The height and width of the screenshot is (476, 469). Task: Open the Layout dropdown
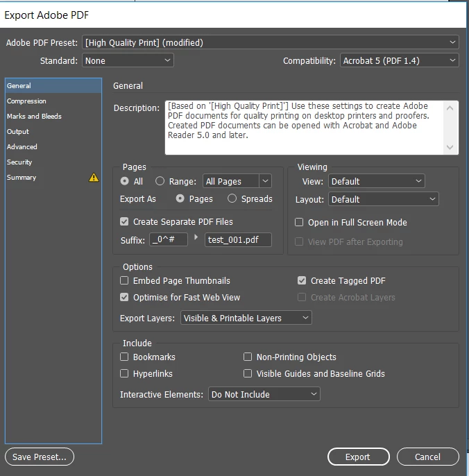[x=384, y=199]
